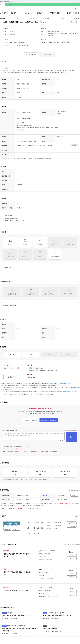Click the 고용24 logo

(3, 13)
